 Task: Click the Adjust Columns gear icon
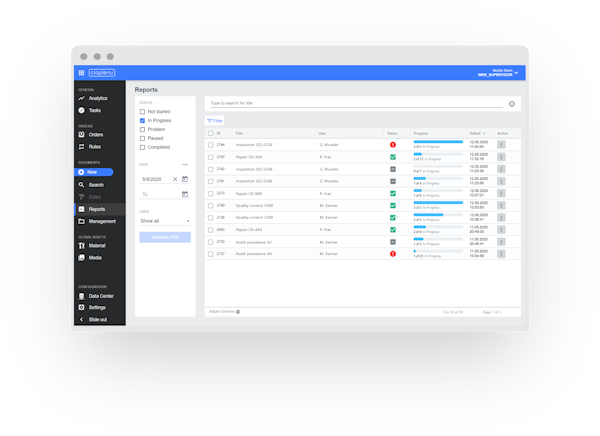[x=238, y=312]
